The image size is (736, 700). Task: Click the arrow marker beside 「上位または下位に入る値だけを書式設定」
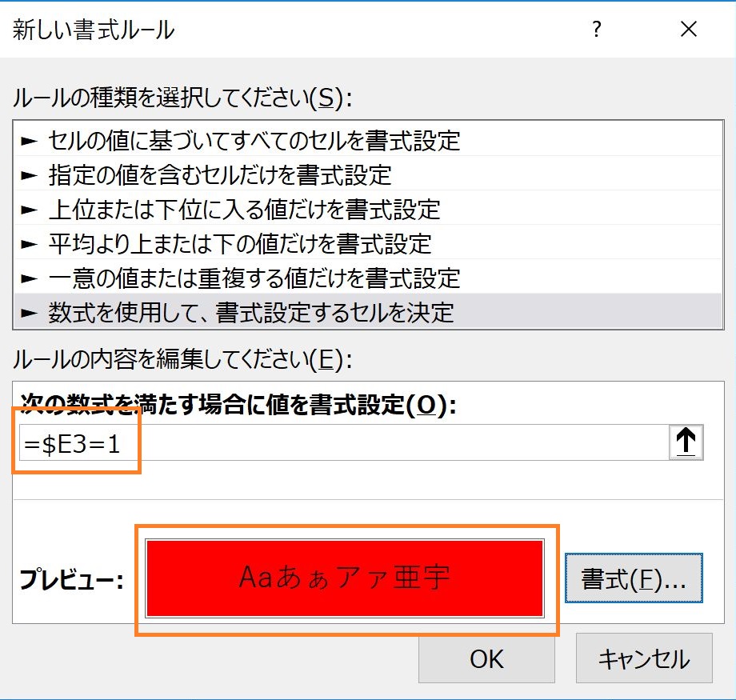tap(27, 209)
